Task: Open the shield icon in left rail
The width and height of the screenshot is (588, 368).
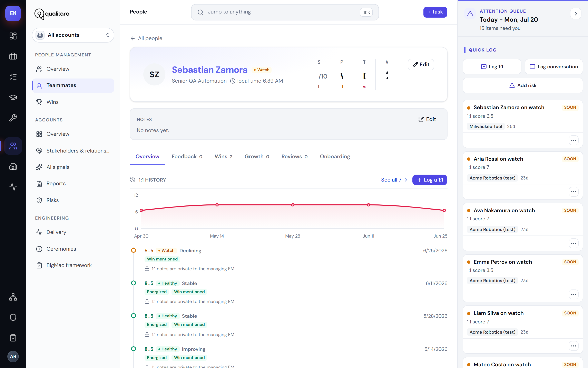Action: pos(13,317)
